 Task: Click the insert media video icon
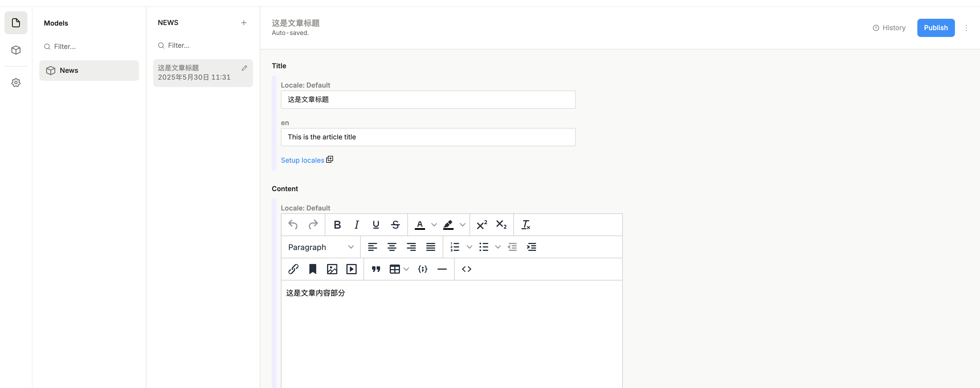pos(351,269)
